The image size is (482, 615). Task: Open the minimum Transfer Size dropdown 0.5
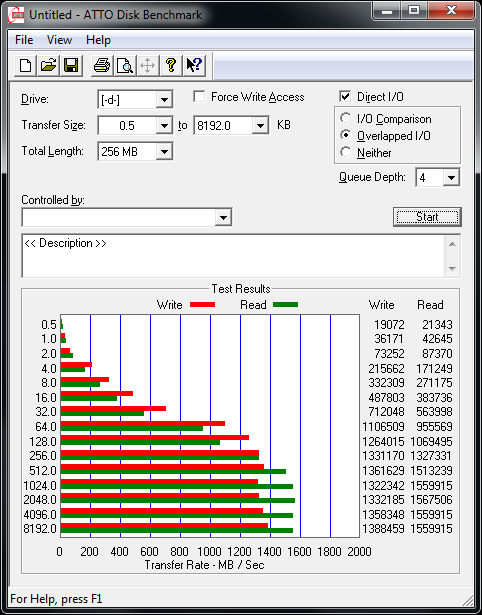pyautogui.click(x=164, y=126)
